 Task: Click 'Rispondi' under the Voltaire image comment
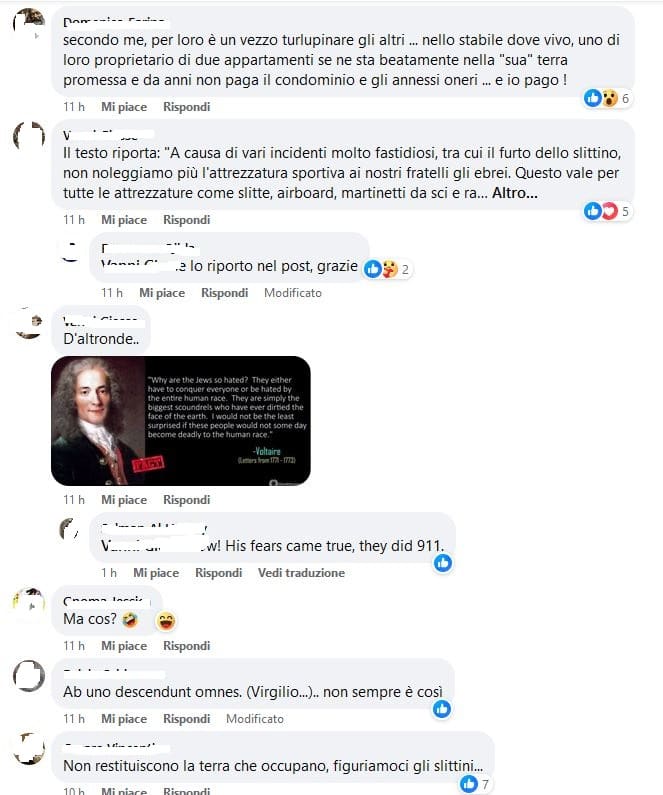(187, 500)
